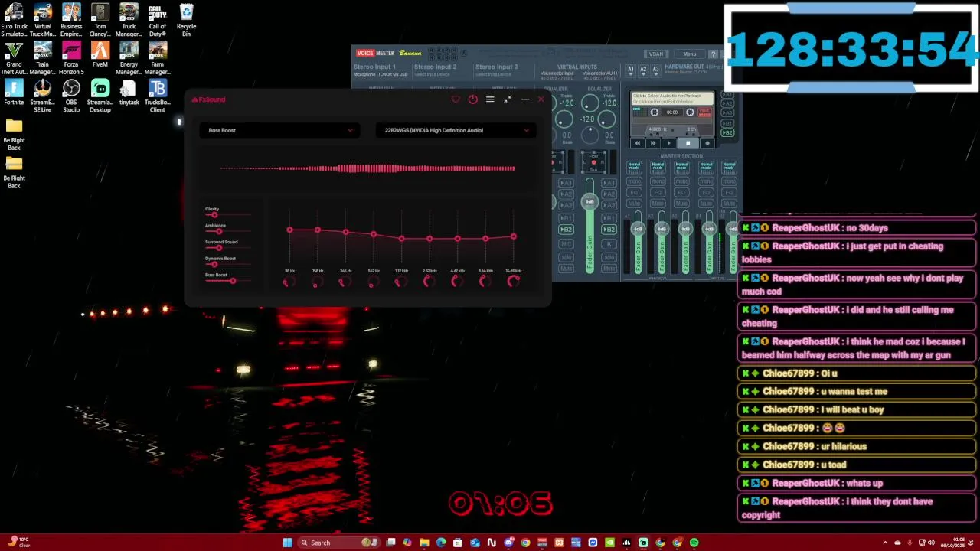Click the A1 master bus fader gain knob

coord(638,229)
